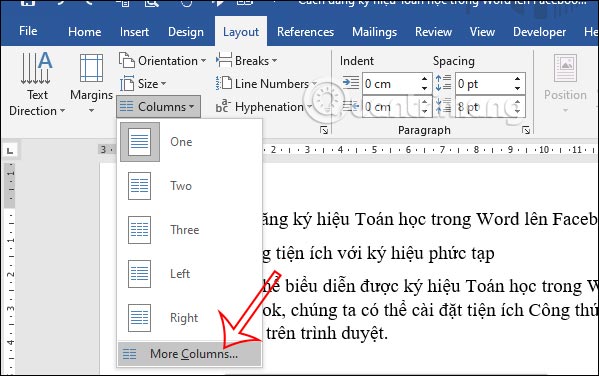Open the File tab
Image resolution: width=599 pixels, height=376 pixels.
pyautogui.click(x=28, y=31)
